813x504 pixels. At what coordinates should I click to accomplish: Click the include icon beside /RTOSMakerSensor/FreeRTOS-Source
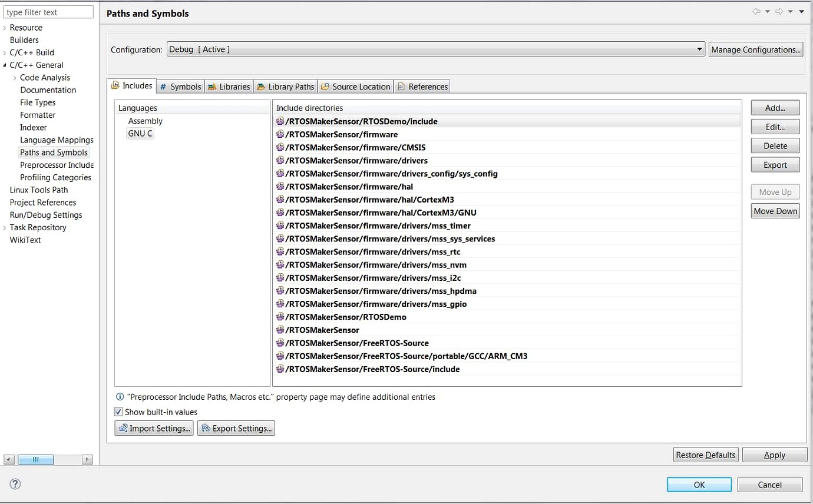coord(280,343)
